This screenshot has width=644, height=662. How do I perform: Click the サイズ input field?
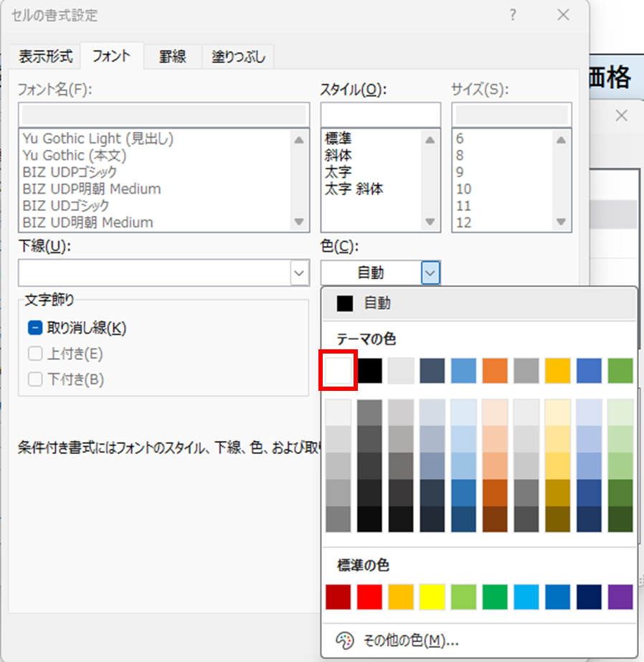(511, 115)
